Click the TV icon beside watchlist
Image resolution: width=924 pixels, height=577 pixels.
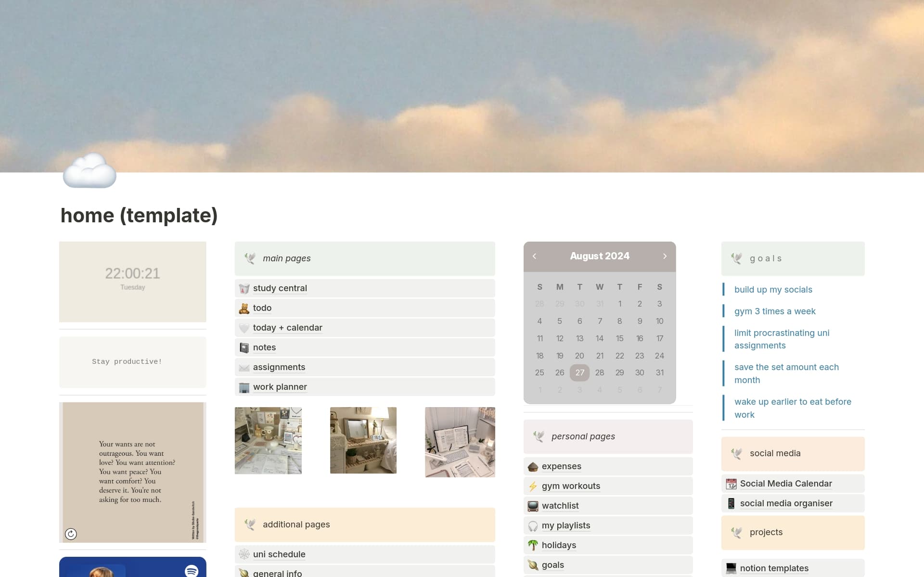[x=533, y=506]
